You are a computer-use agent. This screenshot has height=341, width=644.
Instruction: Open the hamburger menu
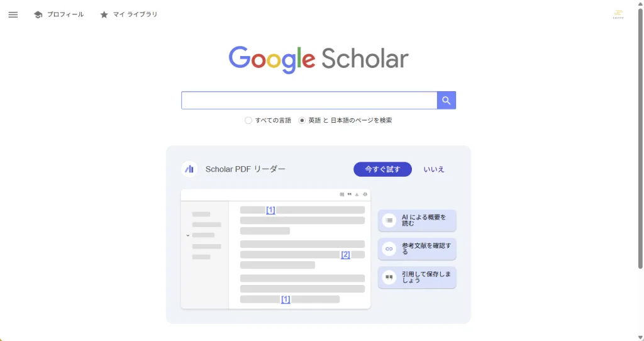tap(13, 14)
